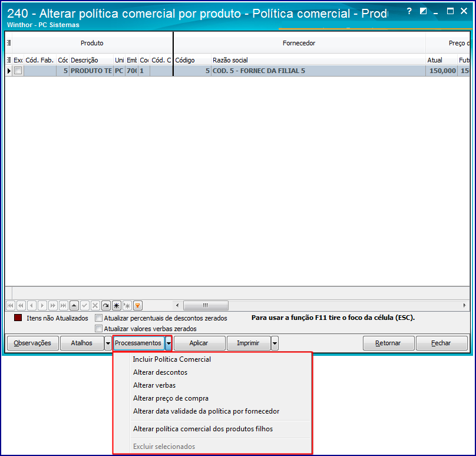Screen dimensions: 476x456
Task: Collapse the Processamentos dropdown arrow
Action: pyautogui.click(x=168, y=343)
